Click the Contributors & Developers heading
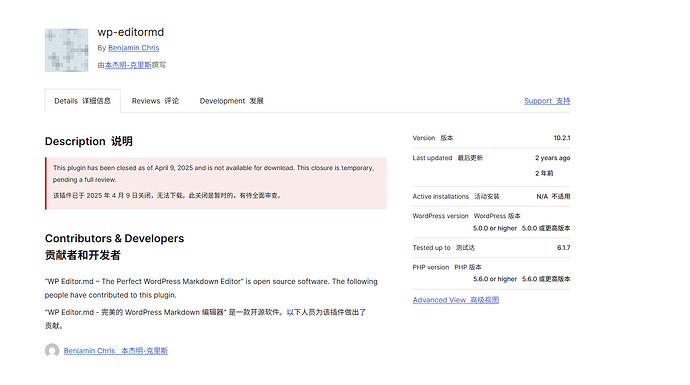This screenshot has width=690, height=385. click(114, 238)
